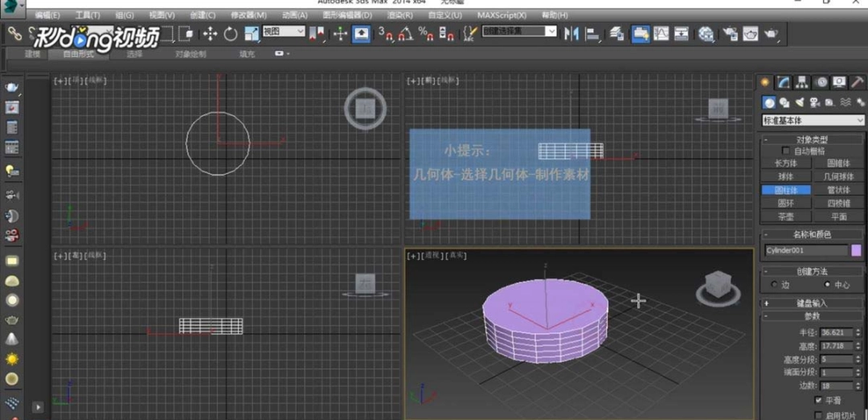Select the Move transform tool
This screenshot has width=868, height=420.
210,35
